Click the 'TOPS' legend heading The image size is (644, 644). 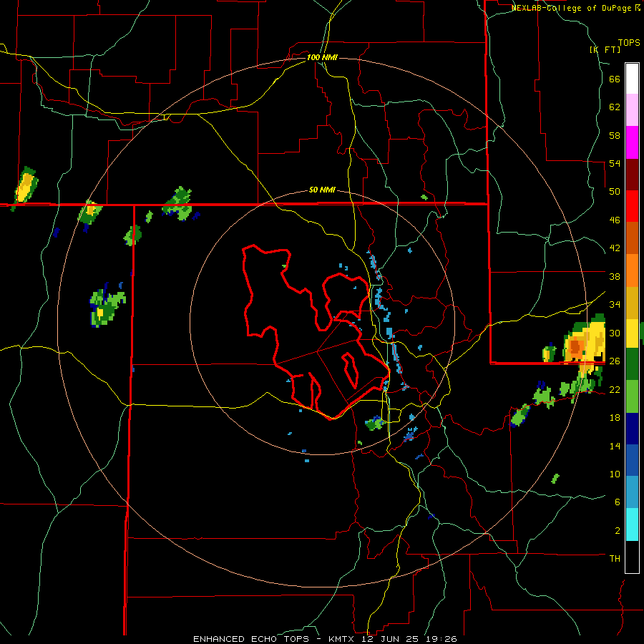point(629,43)
